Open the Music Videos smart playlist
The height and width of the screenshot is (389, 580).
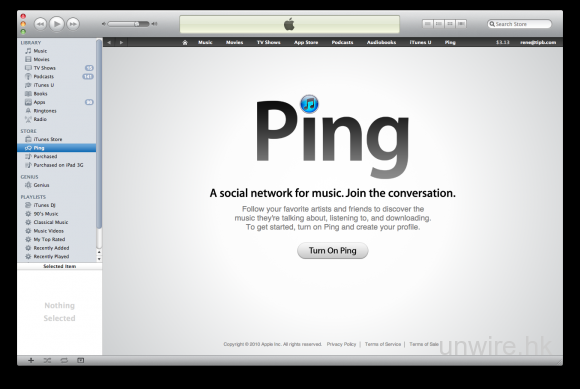57,231
